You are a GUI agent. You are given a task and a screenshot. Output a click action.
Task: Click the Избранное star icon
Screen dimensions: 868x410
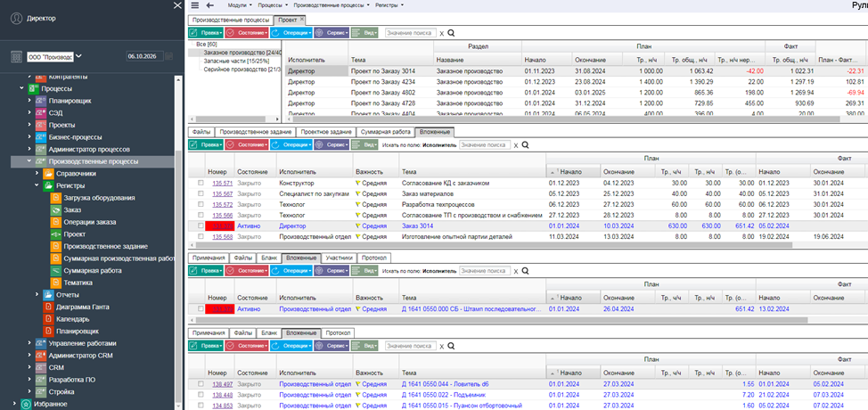point(26,404)
